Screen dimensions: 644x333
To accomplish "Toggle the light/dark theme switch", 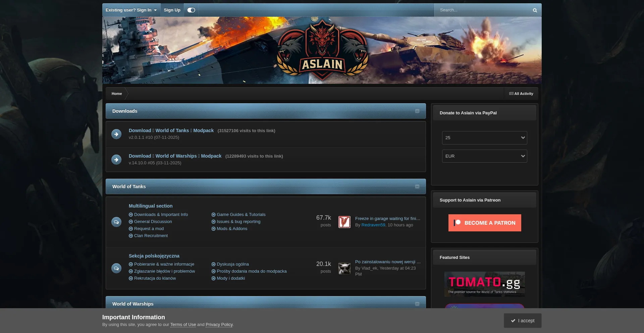I will click(x=191, y=10).
